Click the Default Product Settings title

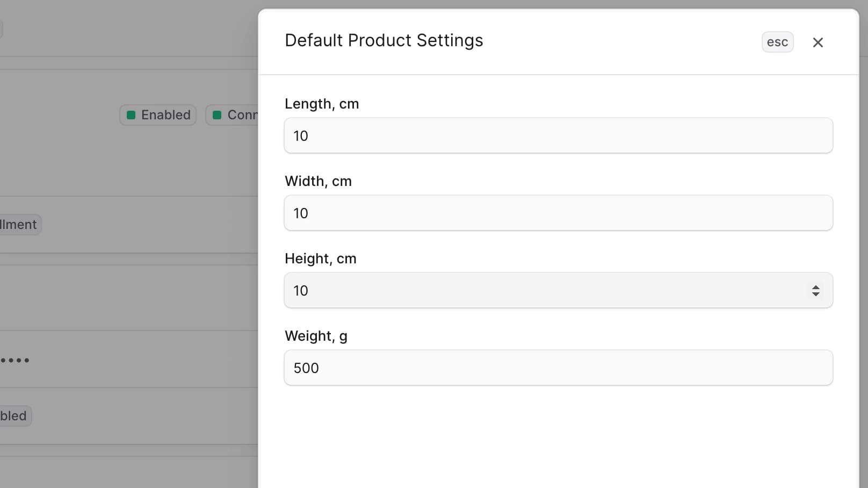[384, 40]
